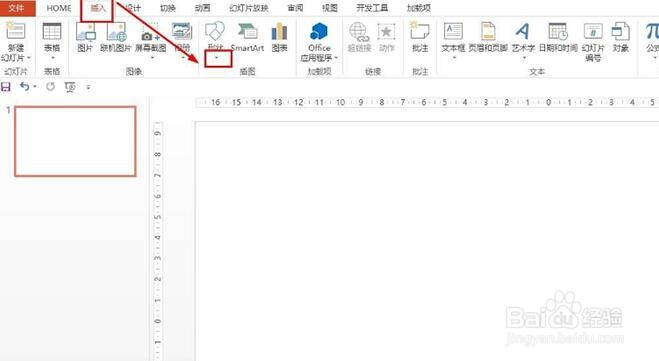The width and height of the screenshot is (659, 361).
Task: Click the 新建幻灯片 New Slide icon
Action: tap(16, 30)
